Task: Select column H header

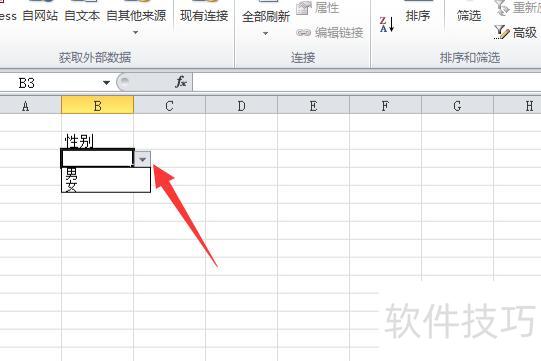Action: 517,106
